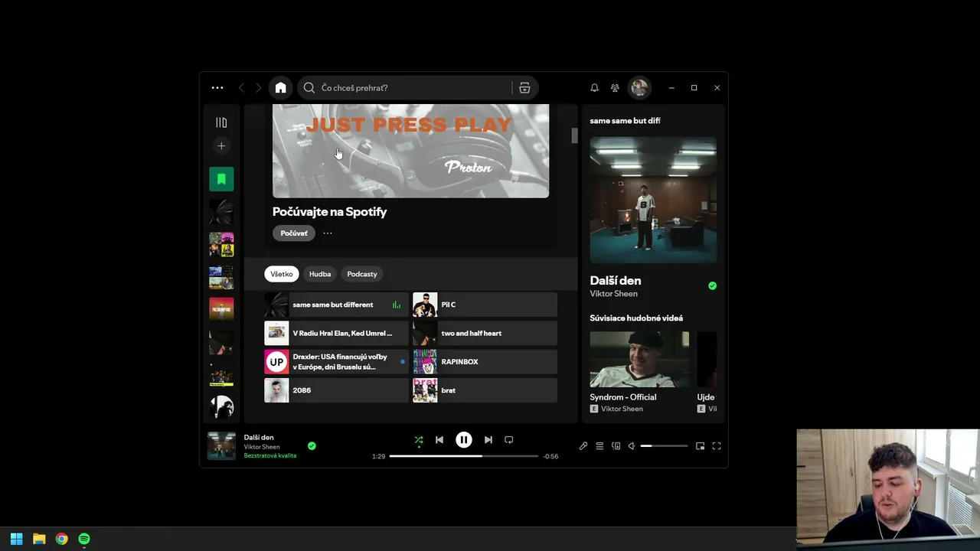980x551 pixels.
Task: Open the RAPINBOX tile
Action: pos(485,361)
